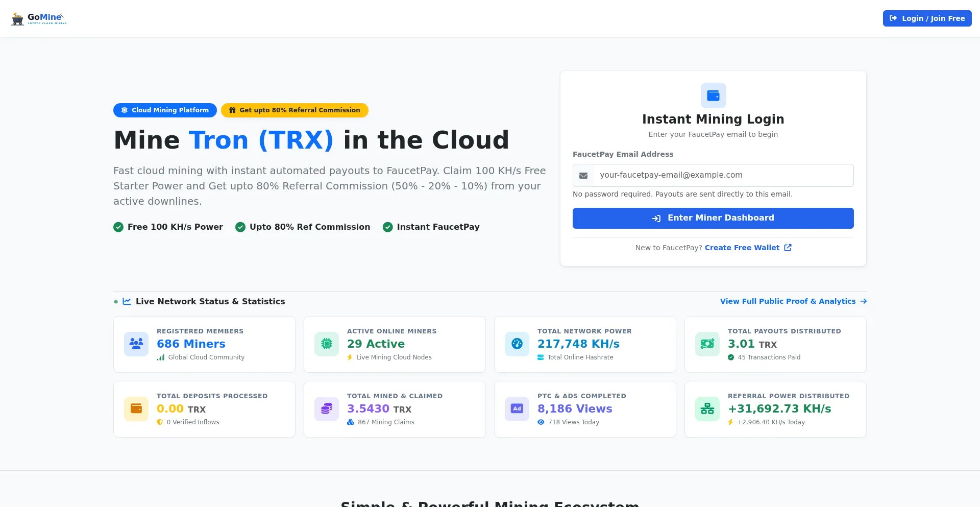Image resolution: width=980 pixels, height=507 pixels.
Task: Click the "Instant Mining Login" heading
Action: (713, 119)
